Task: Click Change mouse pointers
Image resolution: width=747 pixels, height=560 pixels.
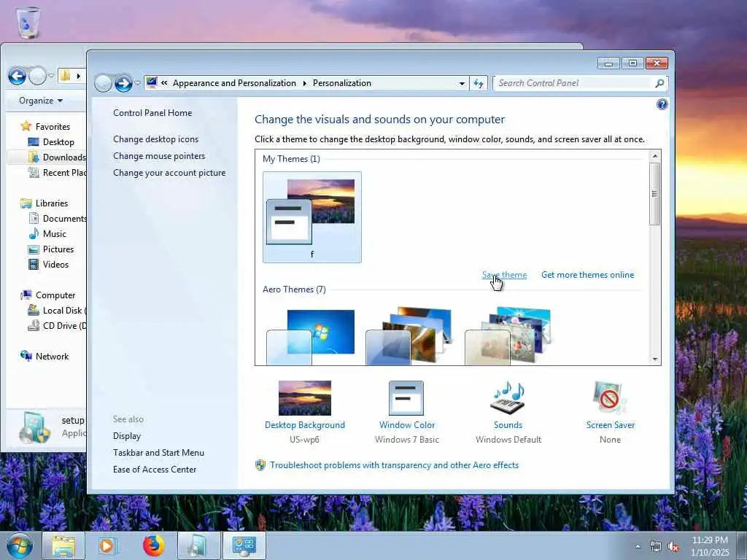Action: (159, 156)
